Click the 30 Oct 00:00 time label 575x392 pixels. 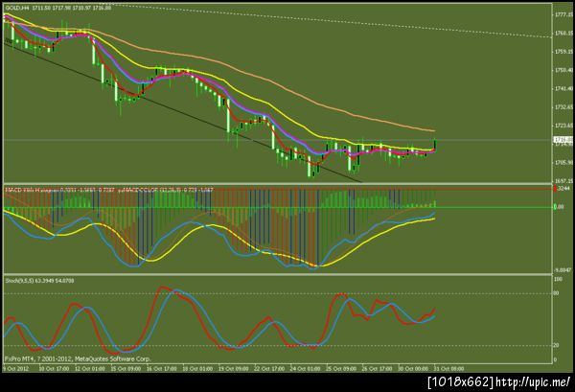tap(413, 369)
